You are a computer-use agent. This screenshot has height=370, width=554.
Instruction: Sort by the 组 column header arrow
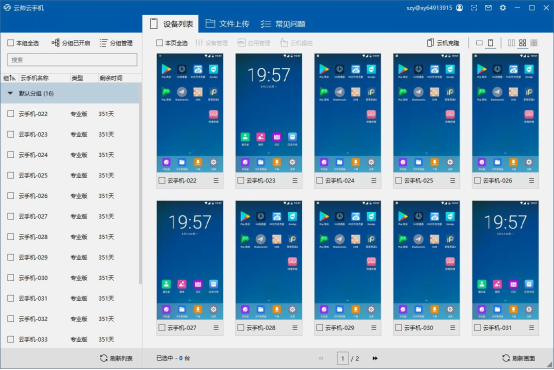click(x=10, y=78)
